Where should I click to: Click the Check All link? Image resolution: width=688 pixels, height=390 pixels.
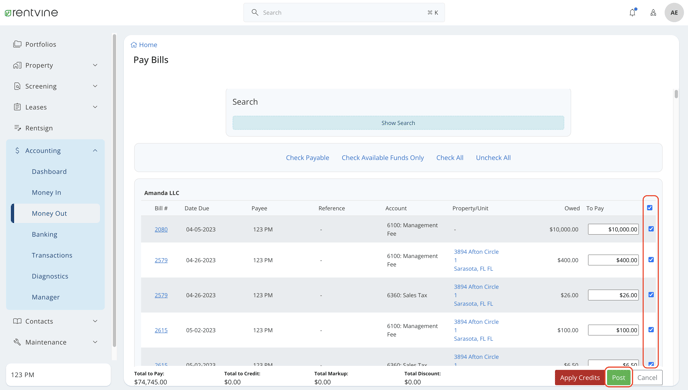pos(449,157)
